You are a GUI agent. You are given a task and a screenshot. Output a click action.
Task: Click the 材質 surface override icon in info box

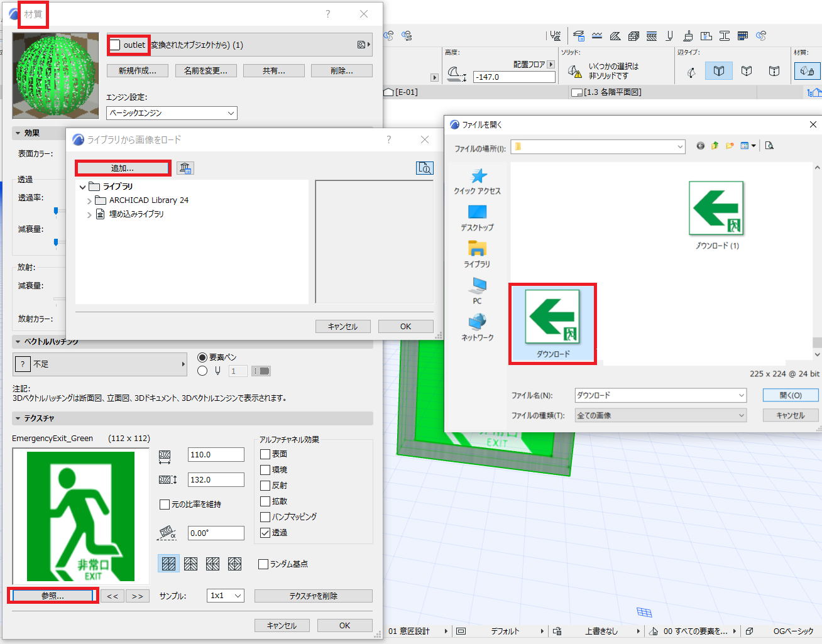(808, 71)
